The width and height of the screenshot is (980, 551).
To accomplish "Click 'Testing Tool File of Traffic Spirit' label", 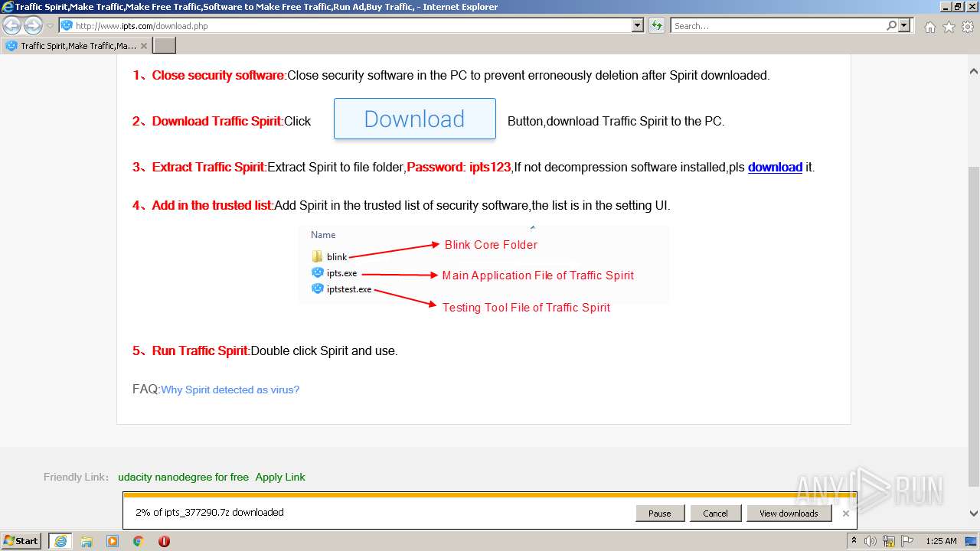I will [x=526, y=308].
